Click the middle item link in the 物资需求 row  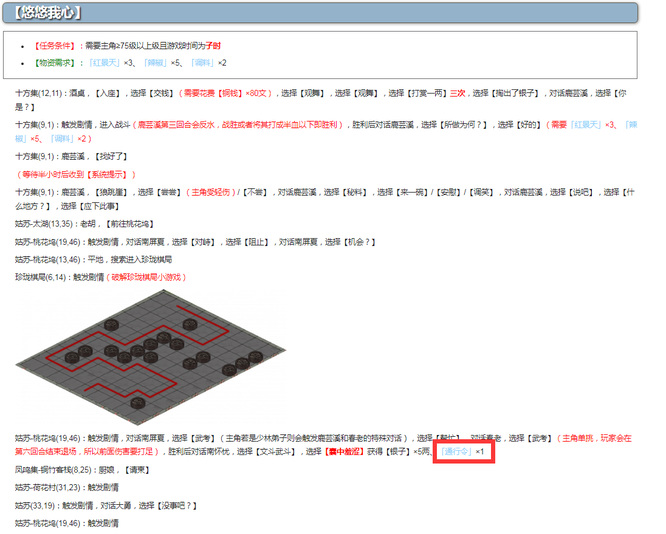click(155, 62)
